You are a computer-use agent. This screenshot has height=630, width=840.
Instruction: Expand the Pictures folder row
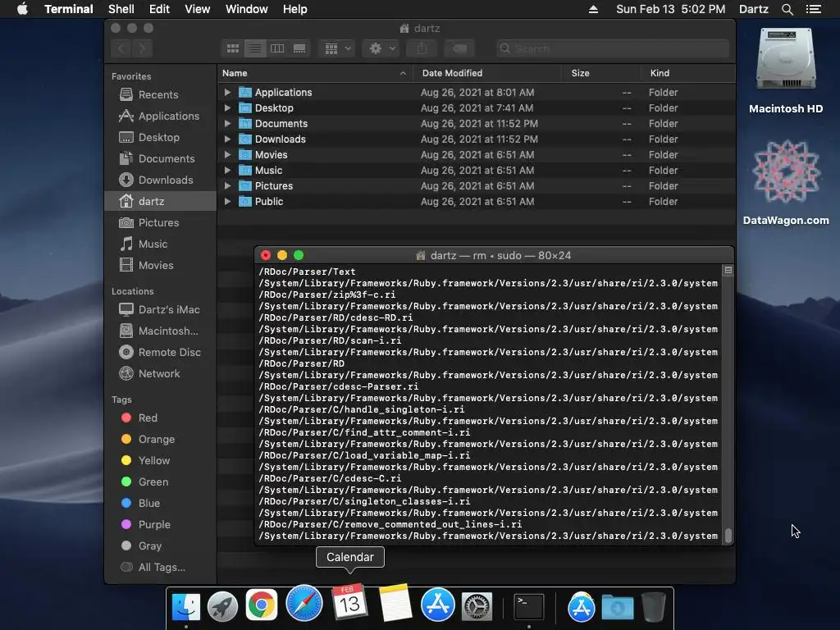(x=227, y=185)
